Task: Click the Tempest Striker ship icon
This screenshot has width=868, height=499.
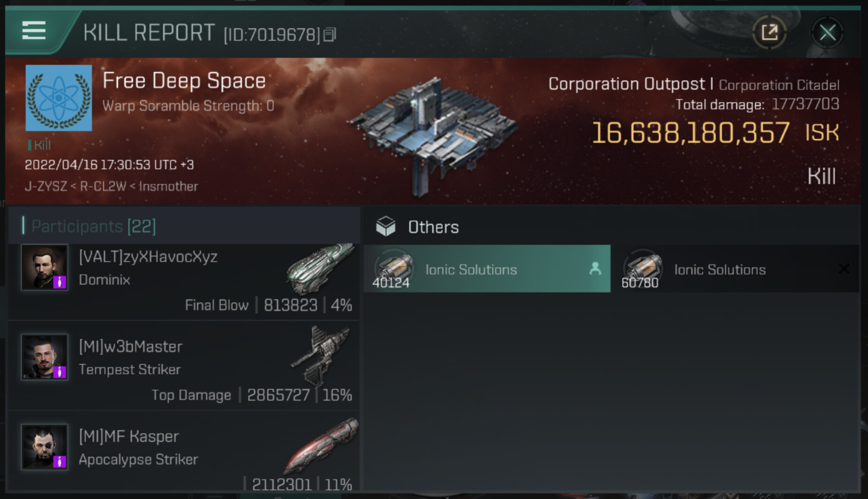Action: pos(322,355)
